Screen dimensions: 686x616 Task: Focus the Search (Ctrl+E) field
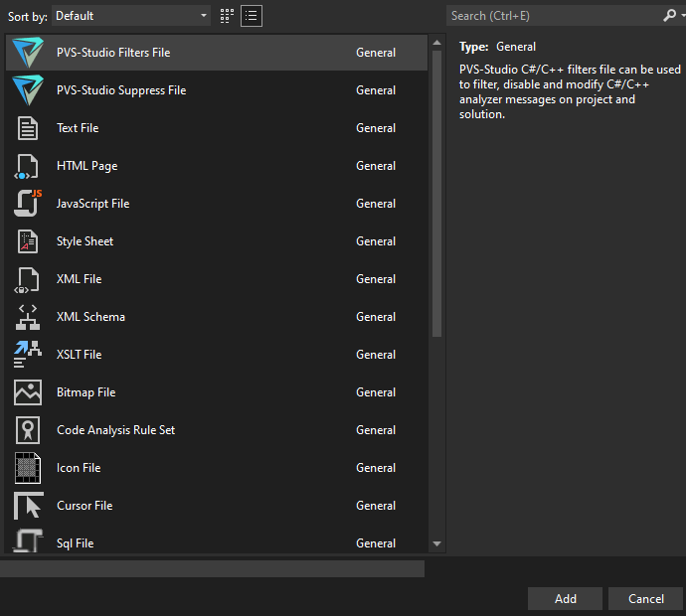pos(552,16)
